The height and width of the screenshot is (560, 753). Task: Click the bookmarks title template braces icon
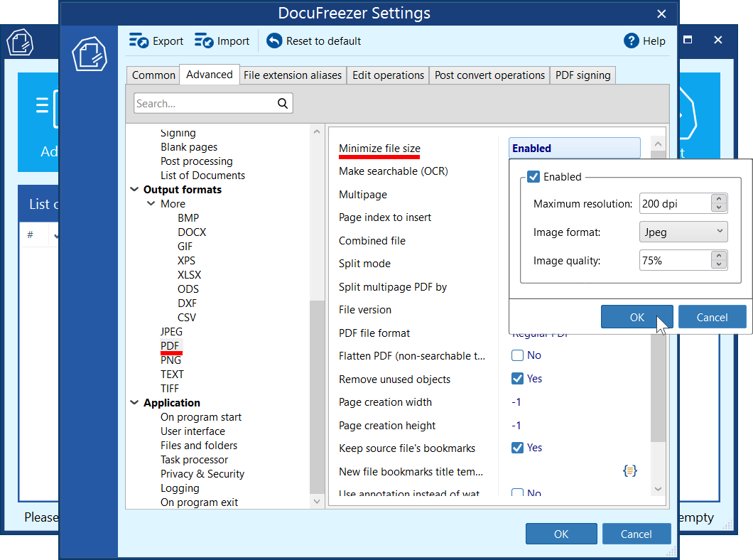630,470
